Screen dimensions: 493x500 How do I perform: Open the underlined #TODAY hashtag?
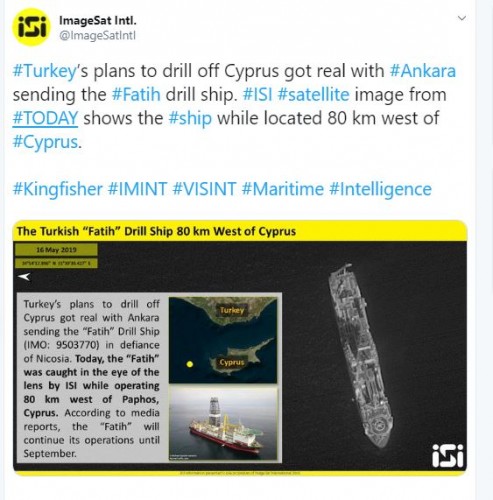click(45, 118)
